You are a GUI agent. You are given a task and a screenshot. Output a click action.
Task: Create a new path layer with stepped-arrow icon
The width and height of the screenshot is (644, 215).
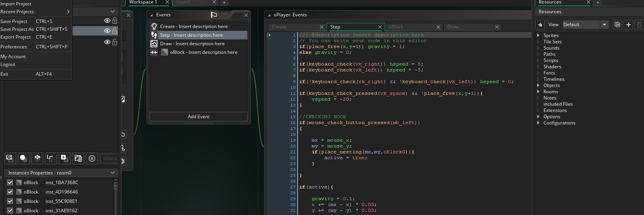(x=51, y=158)
